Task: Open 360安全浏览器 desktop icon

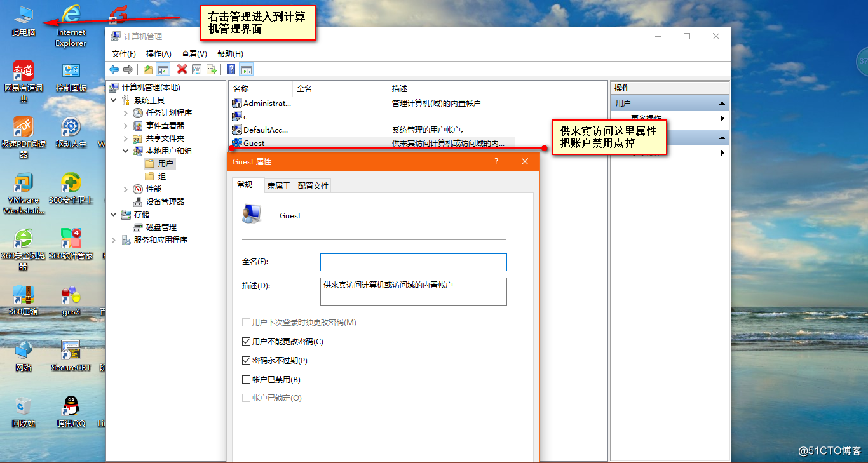Action: [x=24, y=249]
